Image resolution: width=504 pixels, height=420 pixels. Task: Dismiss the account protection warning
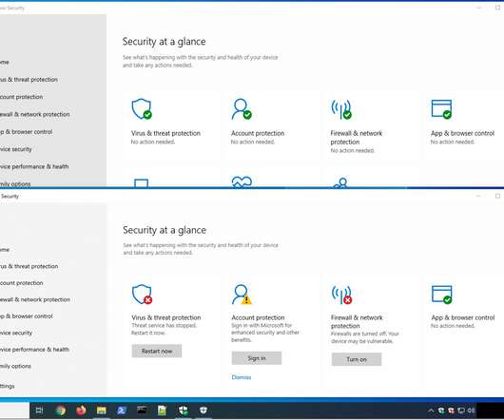pos(242,377)
